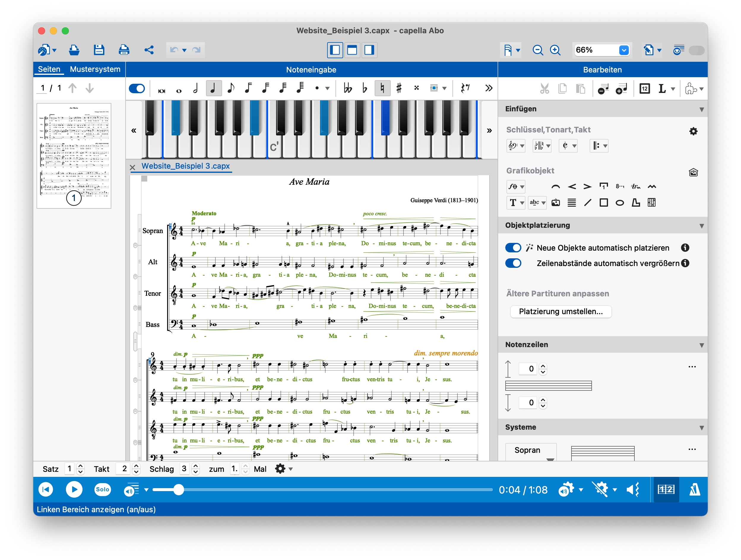This screenshot has width=741, height=560.
Task: Click Platzierung umstellen... button
Action: (x=561, y=311)
